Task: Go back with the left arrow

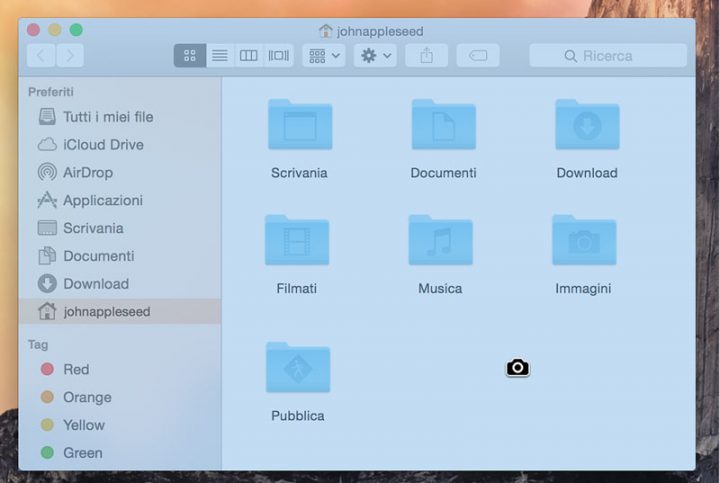Action: tap(41, 56)
